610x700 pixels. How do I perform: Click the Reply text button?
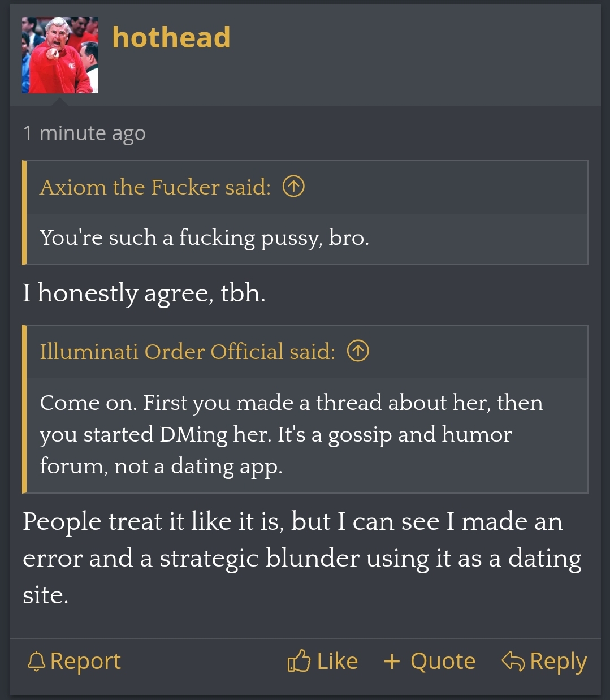click(559, 662)
